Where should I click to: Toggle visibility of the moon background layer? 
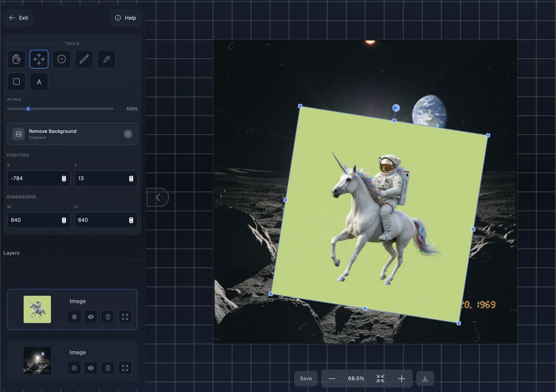click(x=91, y=368)
